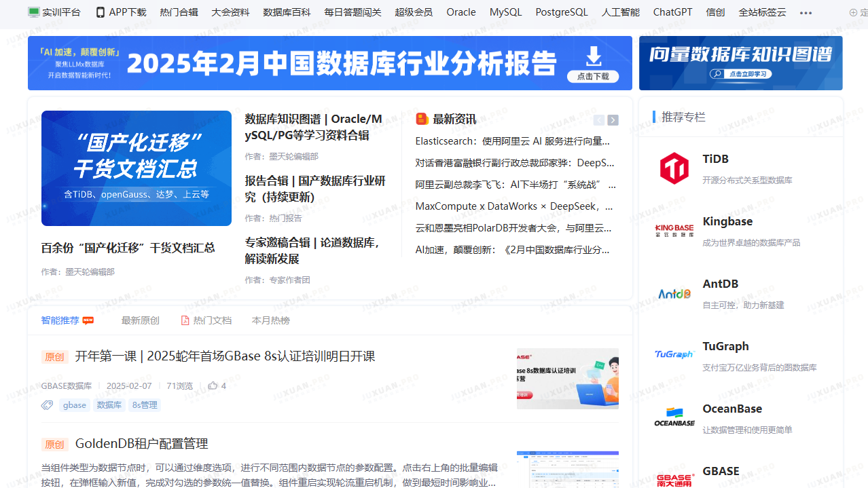The image size is (868, 488).
Task: Open GoldenDB article thumbnail image
Action: tap(568, 470)
